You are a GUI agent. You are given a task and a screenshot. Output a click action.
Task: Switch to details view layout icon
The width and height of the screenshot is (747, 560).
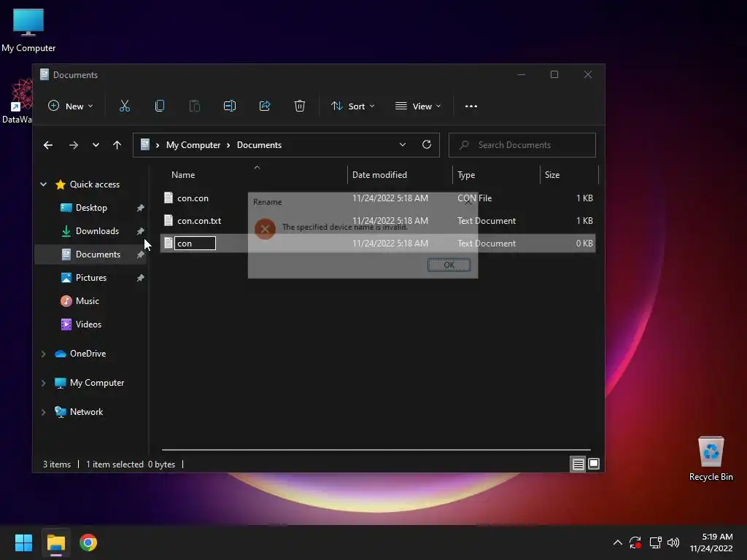578,464
